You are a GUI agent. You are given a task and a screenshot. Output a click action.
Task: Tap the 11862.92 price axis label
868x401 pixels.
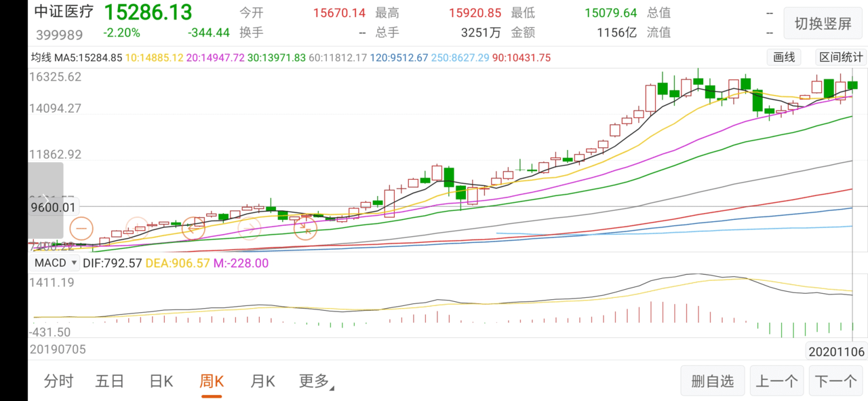[x=56, y=154]
